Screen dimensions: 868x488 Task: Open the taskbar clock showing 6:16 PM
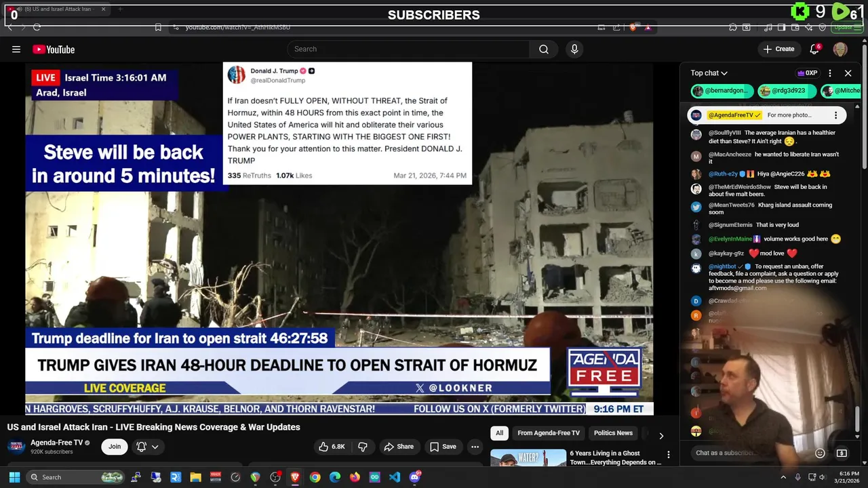coord(848,477)
